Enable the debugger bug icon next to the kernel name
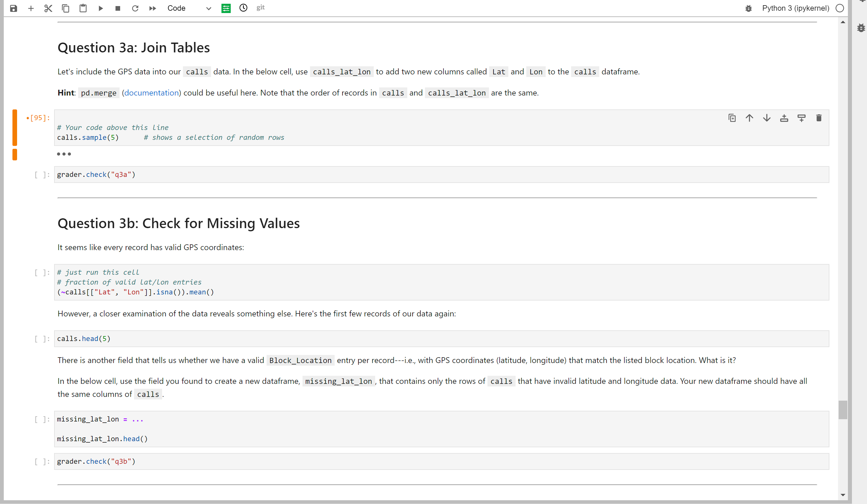This screenshot has height=504, width=867. click(748, 8)
